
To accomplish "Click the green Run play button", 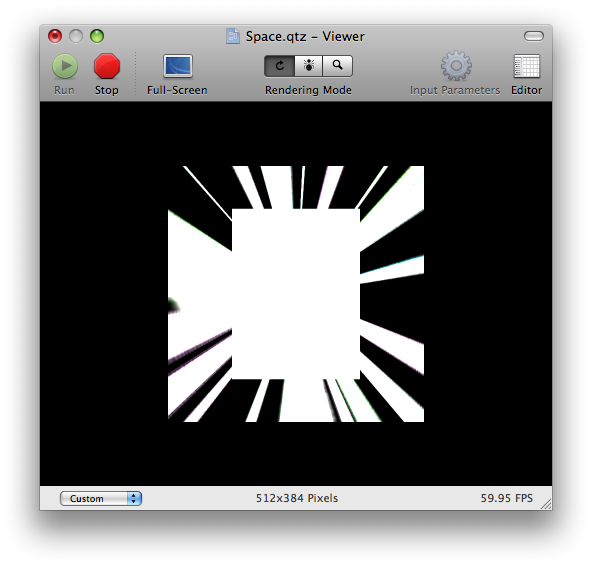I will coord(65,66).
